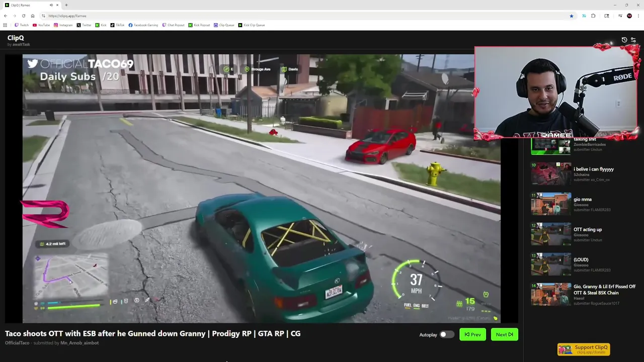The width and height of the screenshot is (644, 362).
Task: Click the bookmark star icon
Action: coord(572,16)
